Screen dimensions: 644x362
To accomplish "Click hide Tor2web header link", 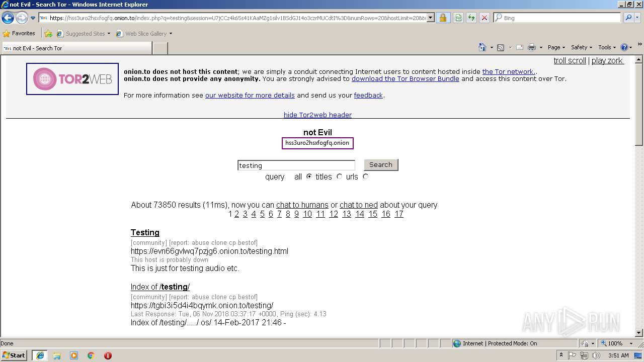I will [317, 115].
